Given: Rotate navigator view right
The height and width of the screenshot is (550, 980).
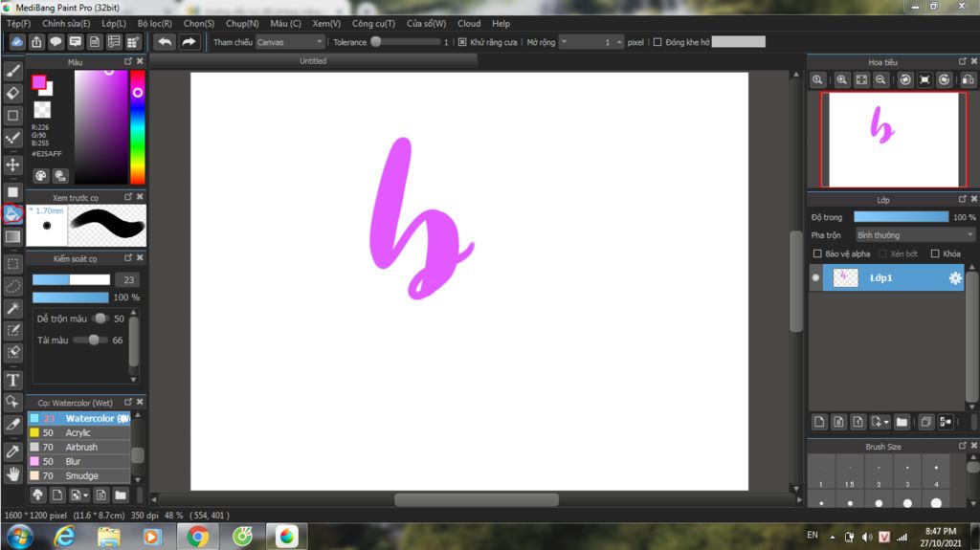Looking at the screenshot, I should tap(945, 79).
